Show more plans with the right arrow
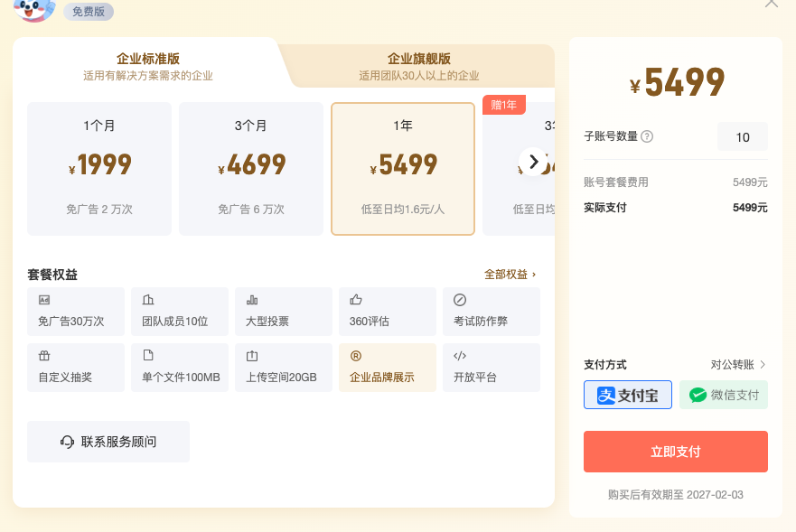Screen dimensions: 796x532 (533, 162)
